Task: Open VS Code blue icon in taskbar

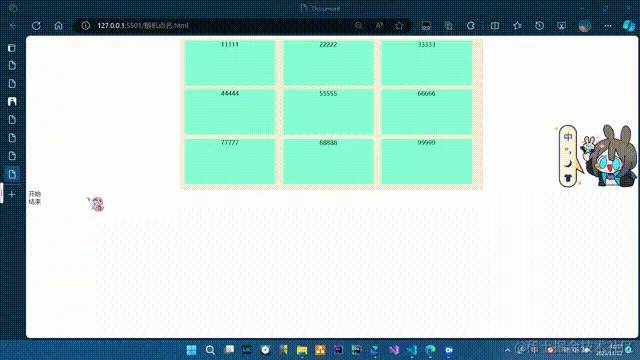Action: click(412, 350)
